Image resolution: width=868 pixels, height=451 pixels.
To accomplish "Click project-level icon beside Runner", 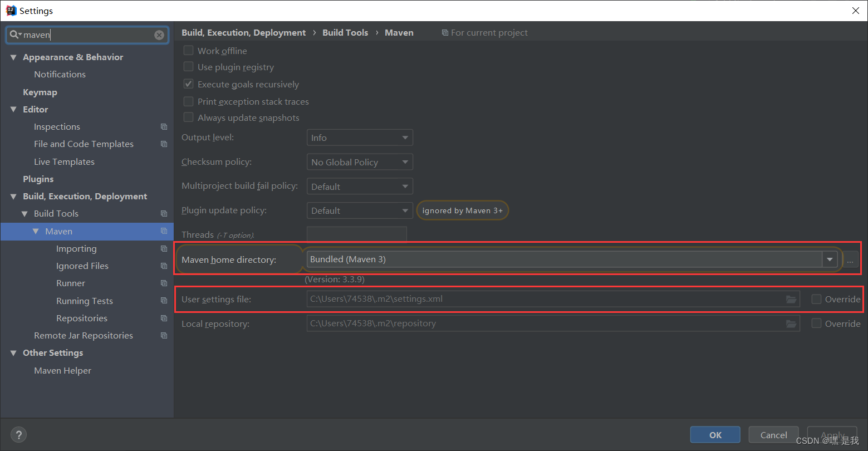I will pyautogui.click(x=164, y=283).
